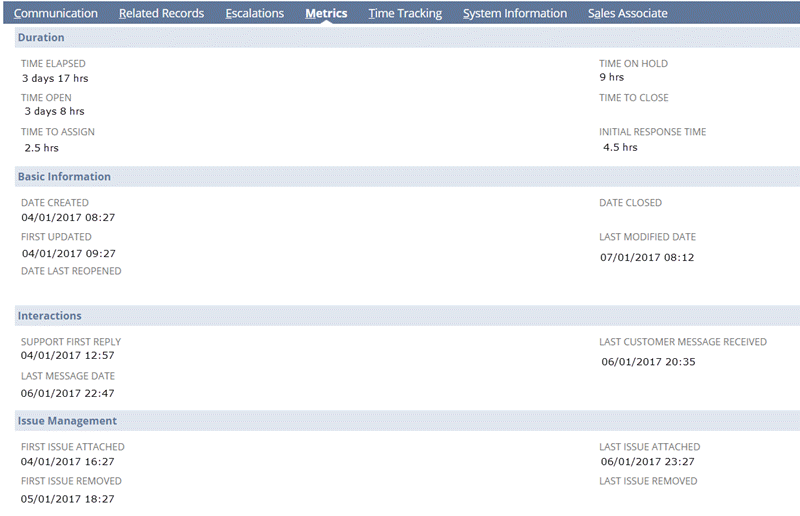Select support first reply 04/01/2017 12:57
This screenshot has width=800, height=516.
click(67, 355)
